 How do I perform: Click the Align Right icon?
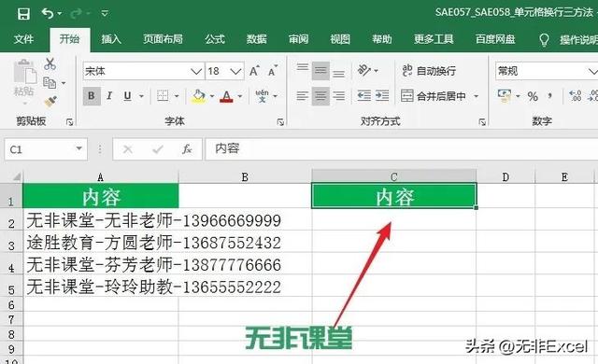pos(338,96)
